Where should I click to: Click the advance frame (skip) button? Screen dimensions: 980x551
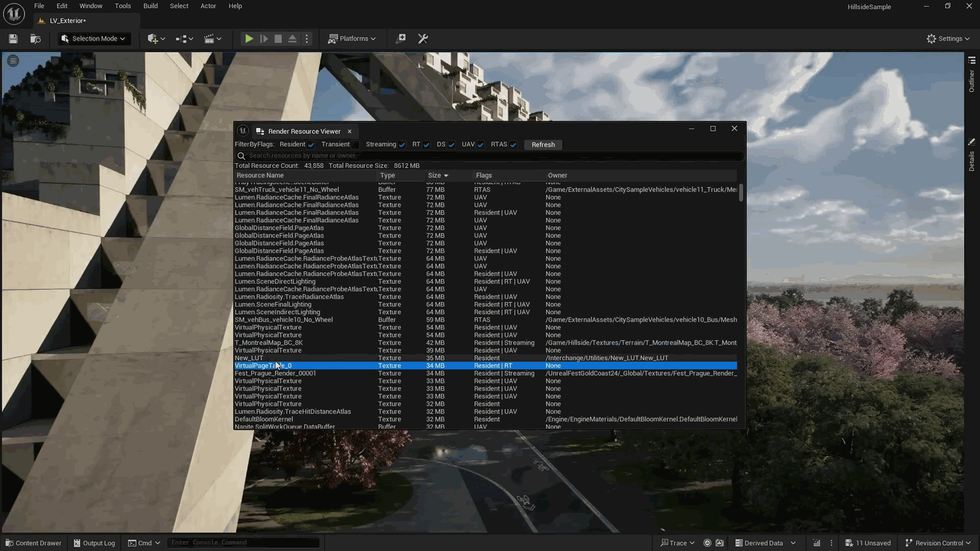[264, 39]
